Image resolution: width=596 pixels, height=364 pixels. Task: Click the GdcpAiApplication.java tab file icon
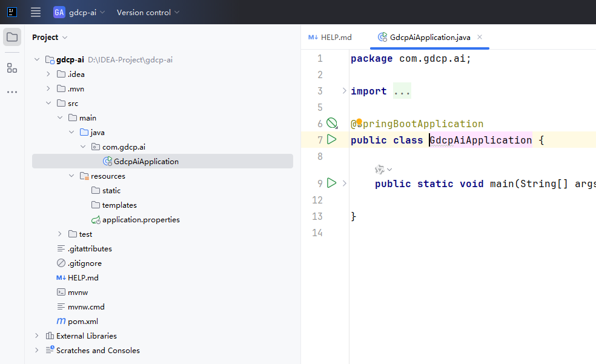[x=382, y=37]
